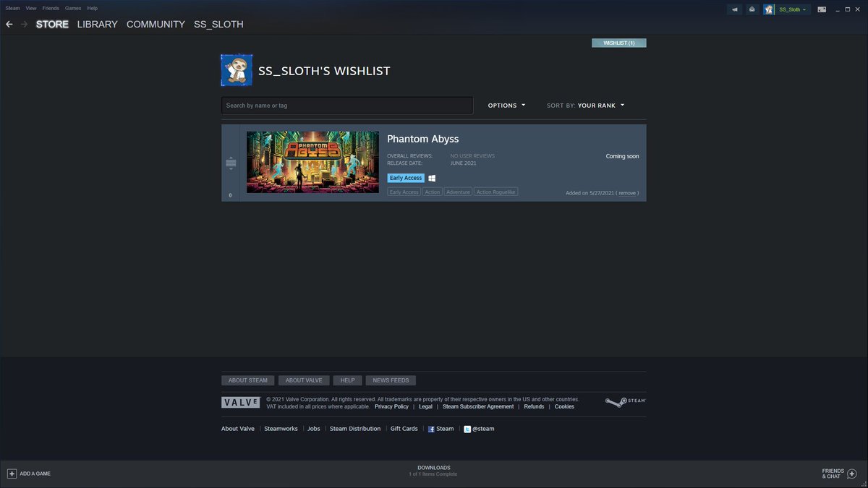
Task: Click the JUNE 2021 release date
Action: pos(463,163)
